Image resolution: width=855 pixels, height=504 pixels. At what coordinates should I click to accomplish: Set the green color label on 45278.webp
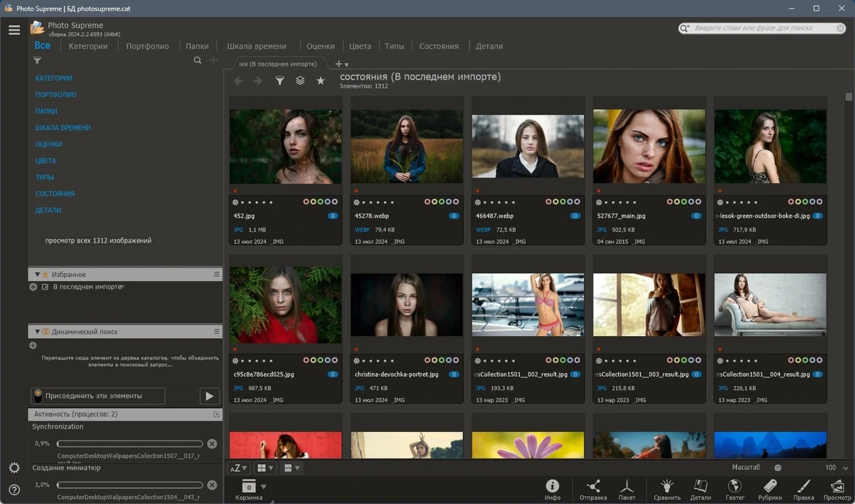tap(442, 202)
